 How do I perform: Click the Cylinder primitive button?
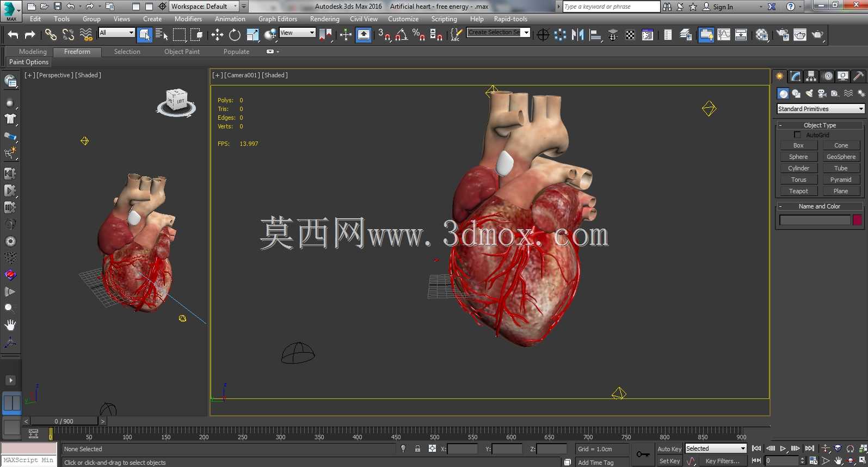798,168
